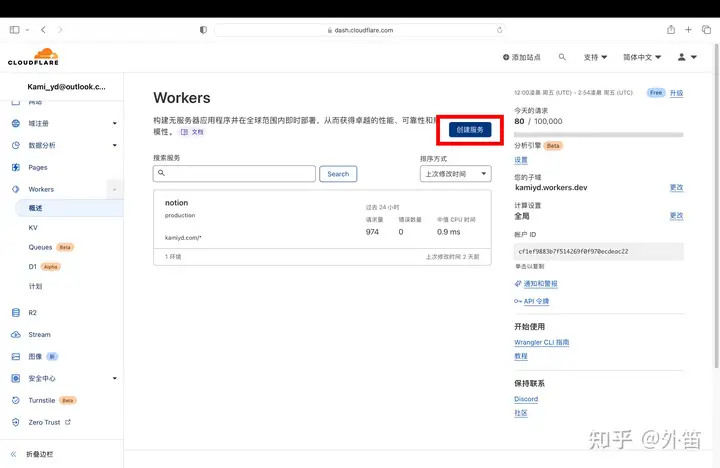720x468 pixels.
Task: Show tab overview icon
Action: tap(706, 30)
